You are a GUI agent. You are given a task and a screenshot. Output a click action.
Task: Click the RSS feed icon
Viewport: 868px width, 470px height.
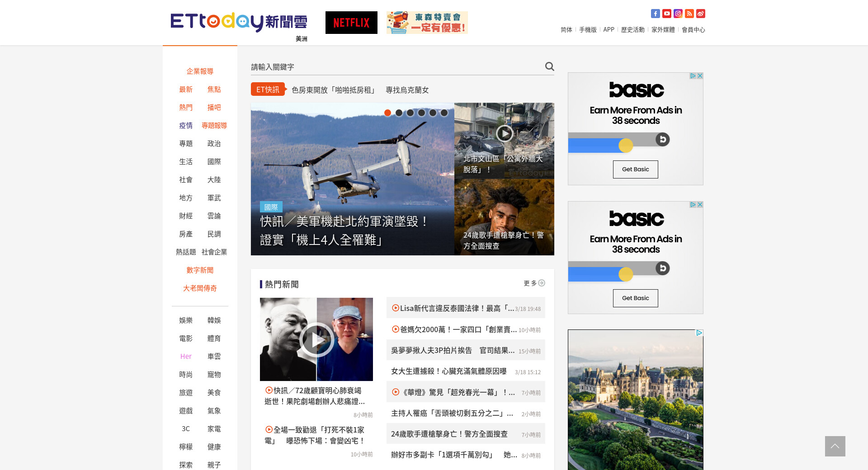689,14
